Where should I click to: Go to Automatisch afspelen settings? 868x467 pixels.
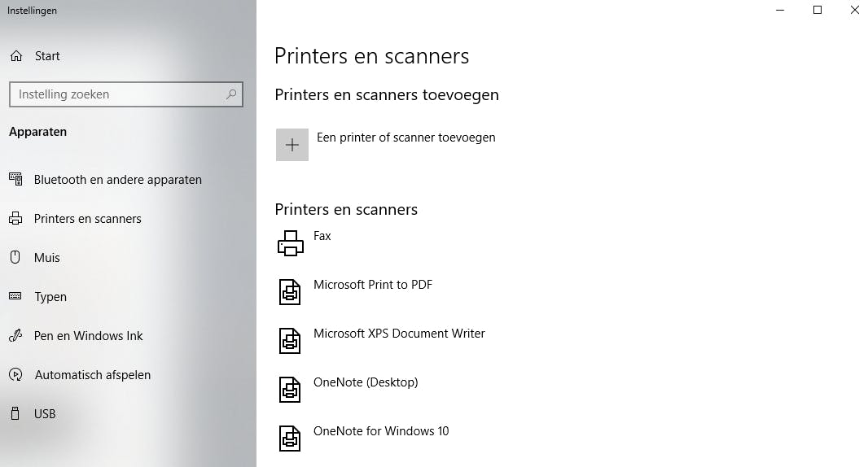[x=92, y=375]
